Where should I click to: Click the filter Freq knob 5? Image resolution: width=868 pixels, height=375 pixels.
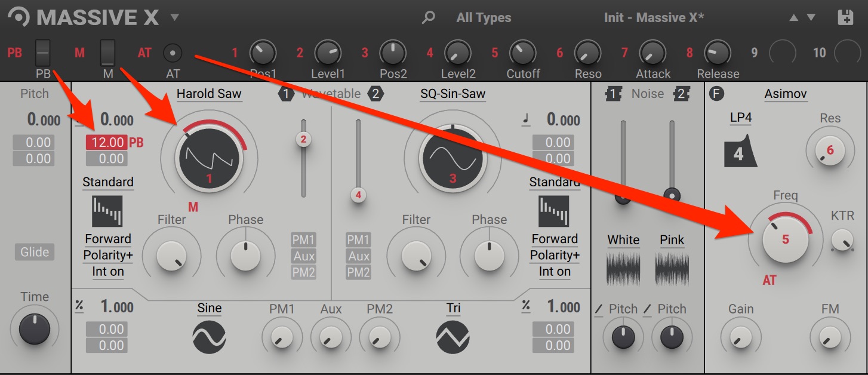[x=785, y=239]
